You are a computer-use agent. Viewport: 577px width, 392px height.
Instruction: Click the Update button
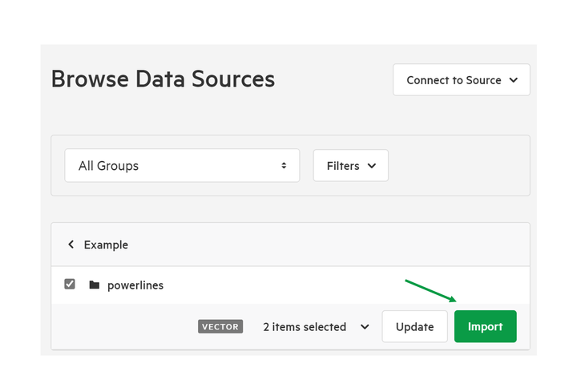(415, 326)
